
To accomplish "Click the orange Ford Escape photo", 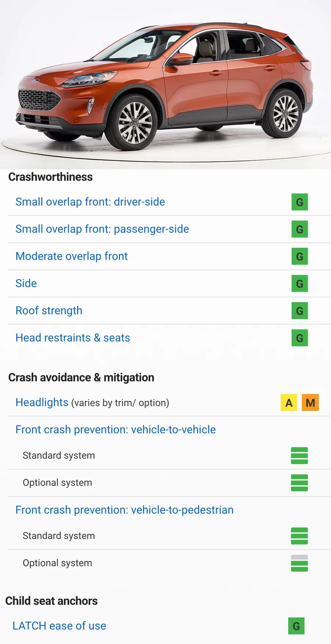I will [x=165, y=85].
